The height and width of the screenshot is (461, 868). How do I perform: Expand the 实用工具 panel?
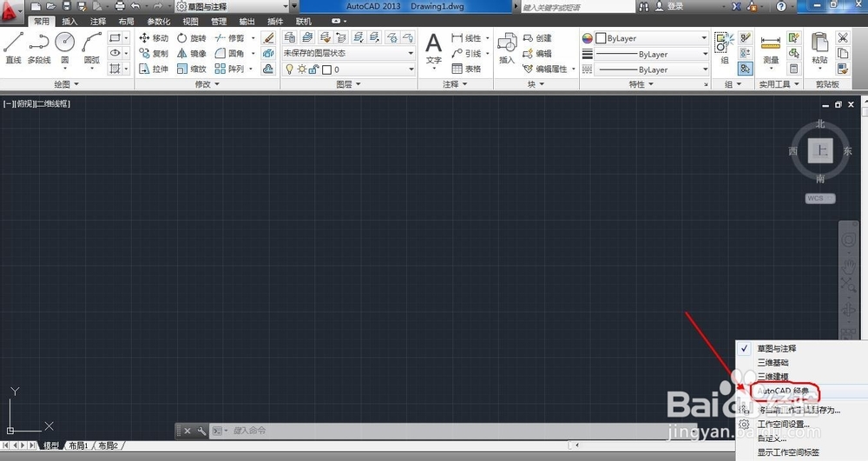click(x=779, y=84)
